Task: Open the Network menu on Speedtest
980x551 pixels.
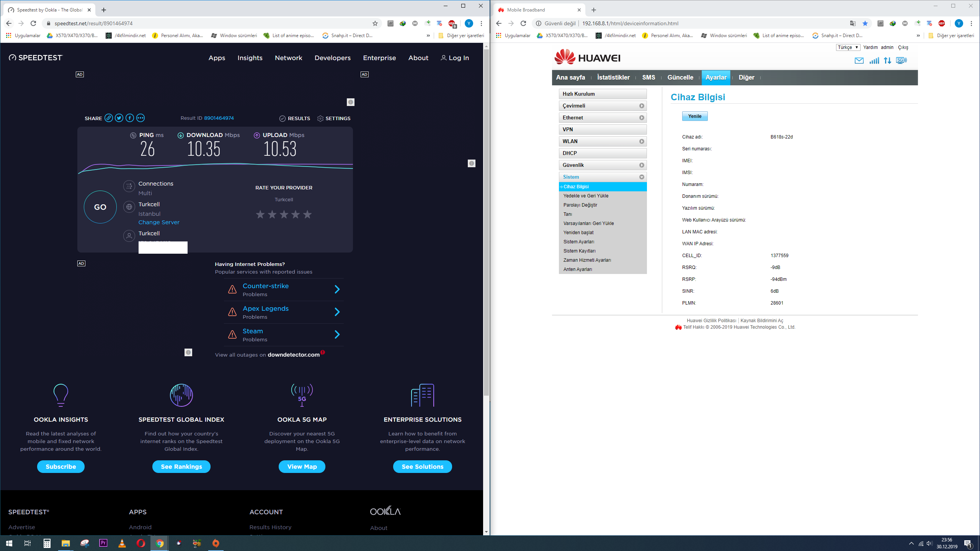Action: point(289,58)
